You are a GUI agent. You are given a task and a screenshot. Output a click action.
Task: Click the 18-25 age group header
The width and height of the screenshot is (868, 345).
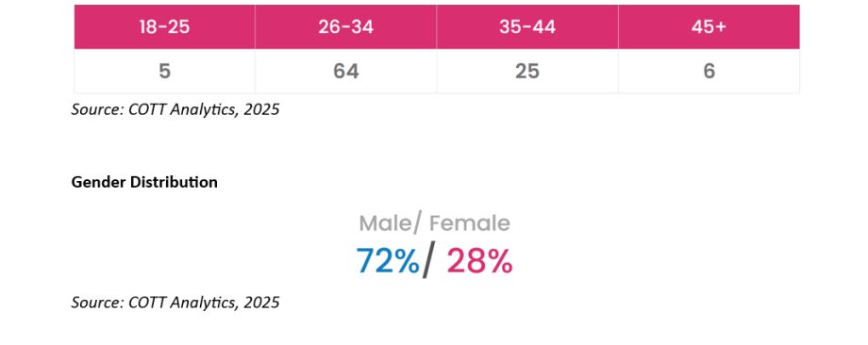click(164, 27)
